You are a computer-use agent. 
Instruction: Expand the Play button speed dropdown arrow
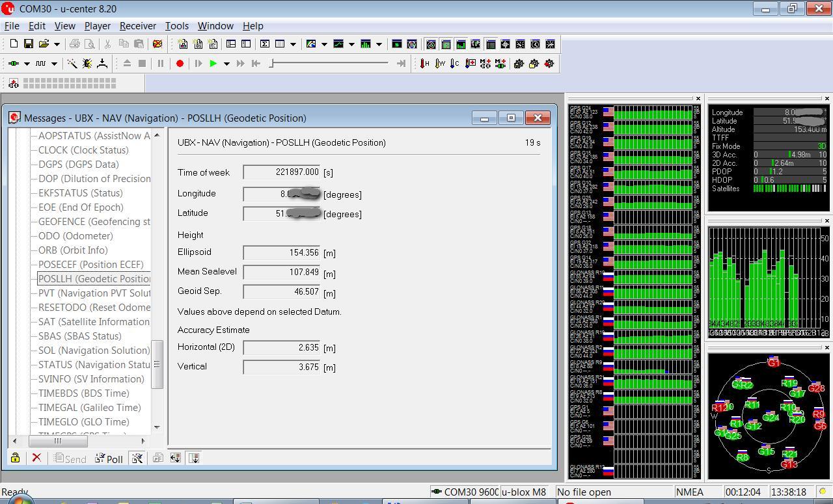click(x=226, y=64)
